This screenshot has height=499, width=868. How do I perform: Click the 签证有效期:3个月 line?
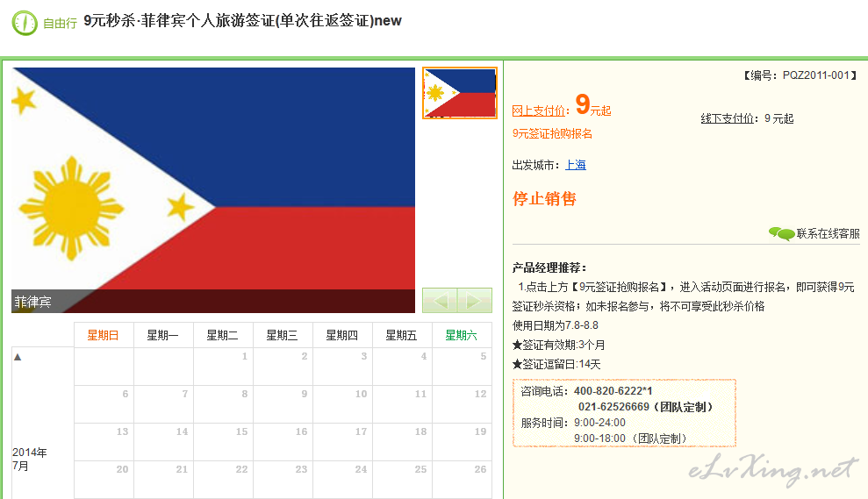pos(558,346)
